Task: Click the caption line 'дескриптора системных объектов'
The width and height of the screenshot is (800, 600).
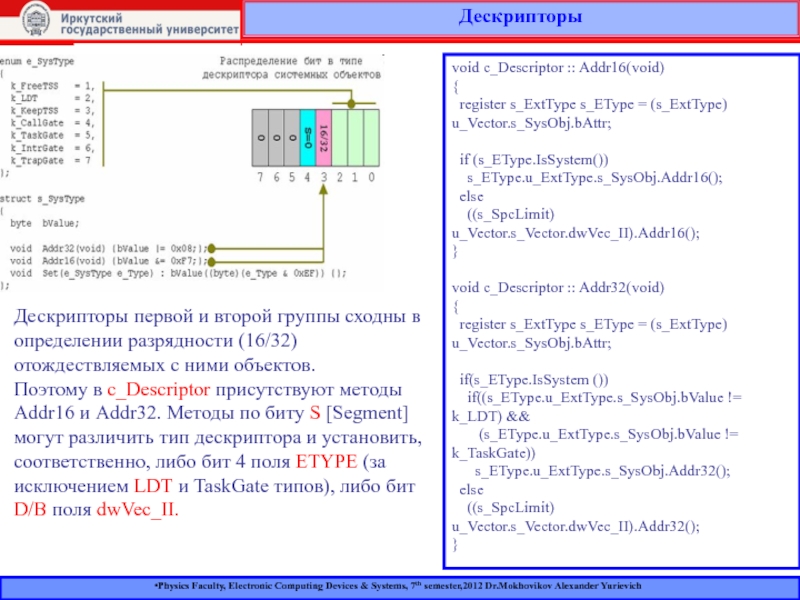Action: click(291, 75)
